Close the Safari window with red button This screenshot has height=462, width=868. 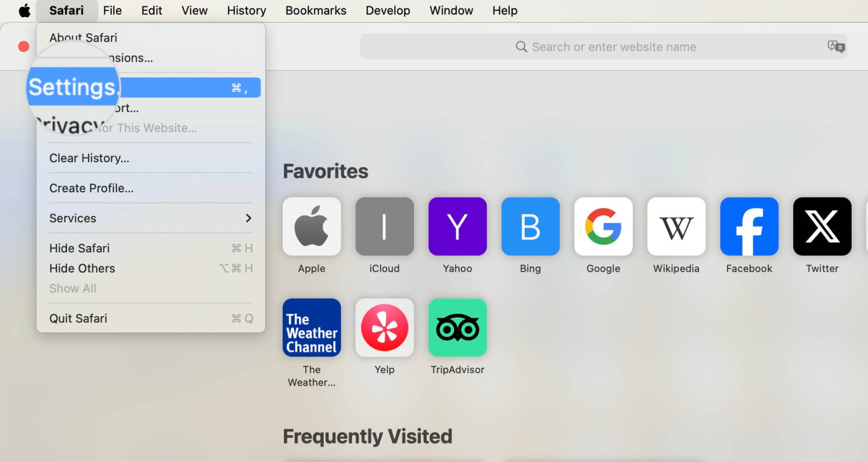[23, 46]
